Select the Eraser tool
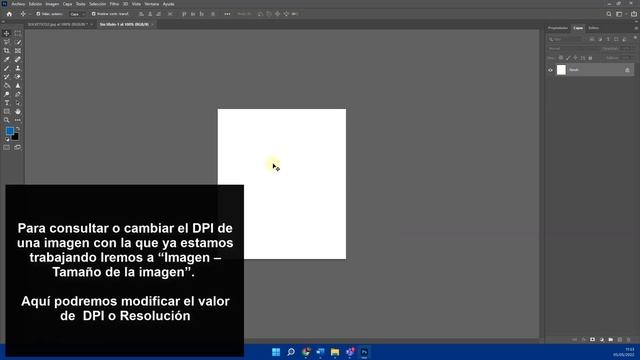This screenshot has width=640, height=360. [18, 77]
